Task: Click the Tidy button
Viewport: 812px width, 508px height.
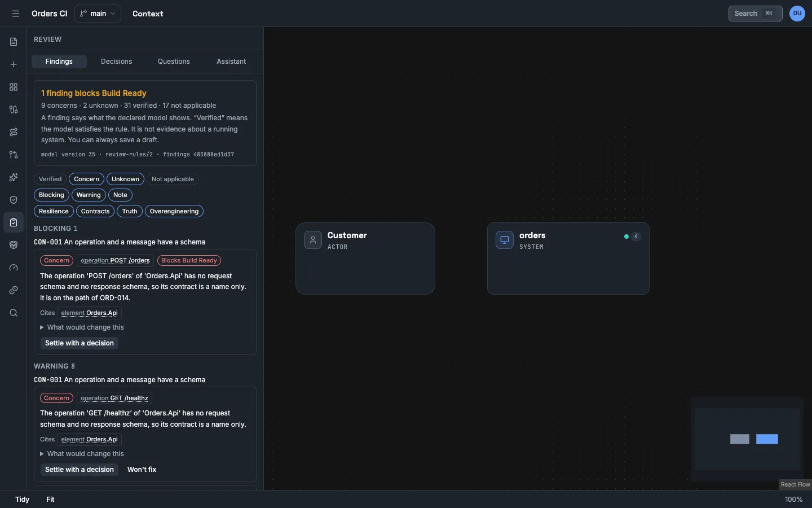Action: pos(23,500)
